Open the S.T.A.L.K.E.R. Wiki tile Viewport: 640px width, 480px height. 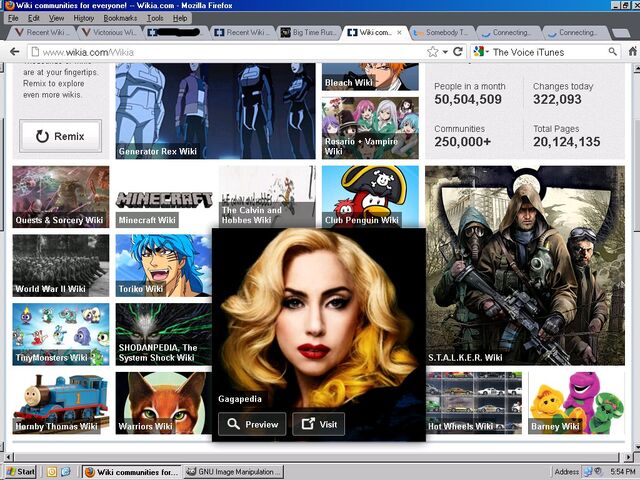(x=525, y=265)
